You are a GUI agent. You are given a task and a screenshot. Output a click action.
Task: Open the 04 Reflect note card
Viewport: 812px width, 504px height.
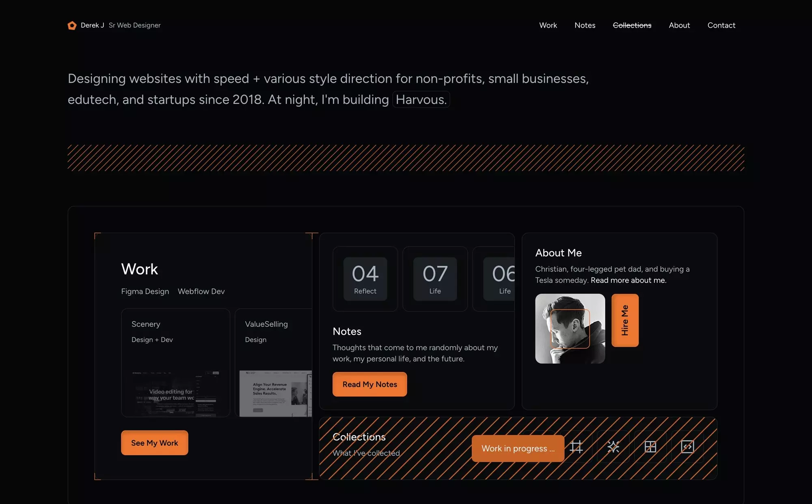pyautogui.click(x=365, y=279)
